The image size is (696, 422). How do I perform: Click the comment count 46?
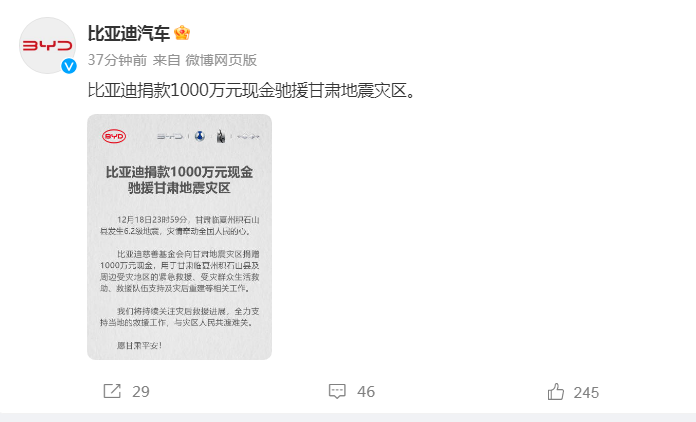366,392
